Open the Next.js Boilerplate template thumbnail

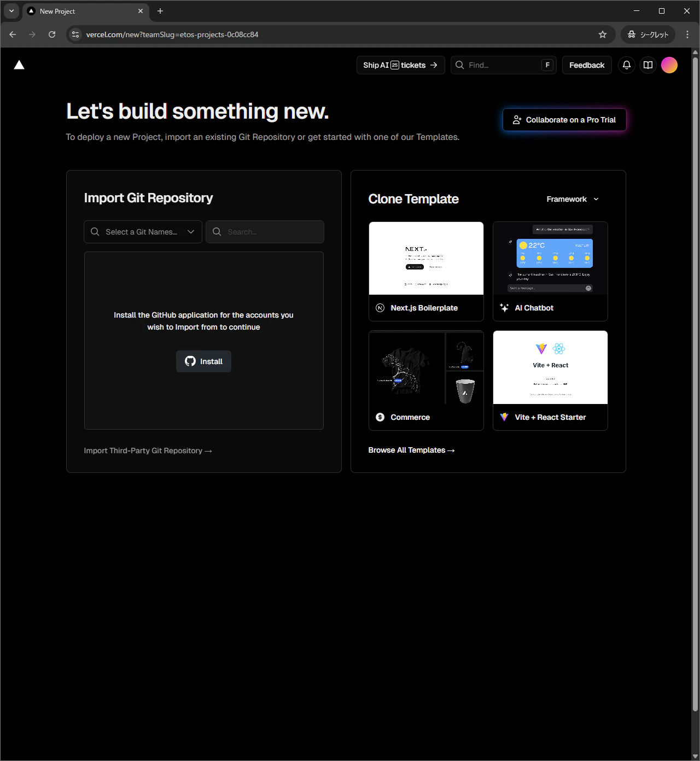click(x=427, y=259)
